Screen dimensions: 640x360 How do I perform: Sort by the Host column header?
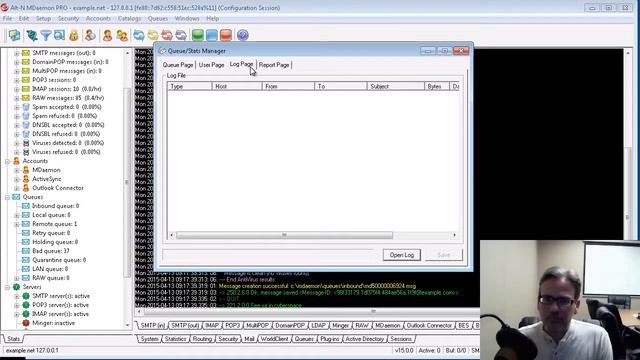[237, 87]
